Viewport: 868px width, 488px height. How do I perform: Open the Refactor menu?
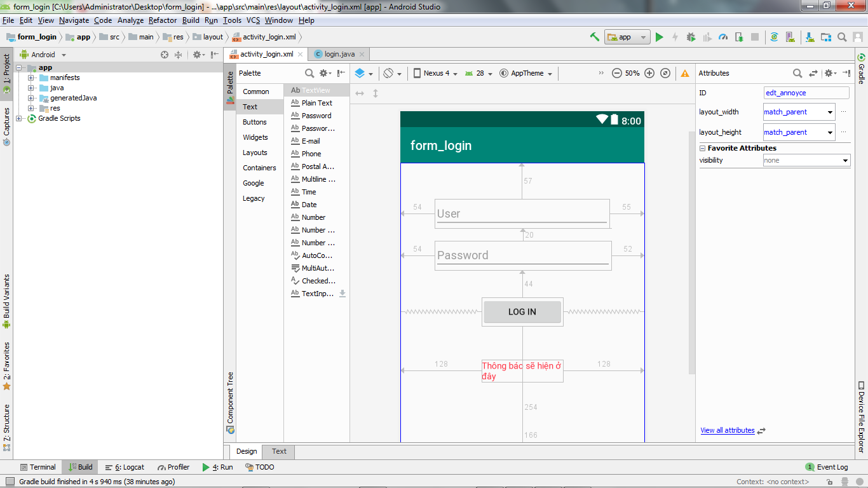[163, 20]
